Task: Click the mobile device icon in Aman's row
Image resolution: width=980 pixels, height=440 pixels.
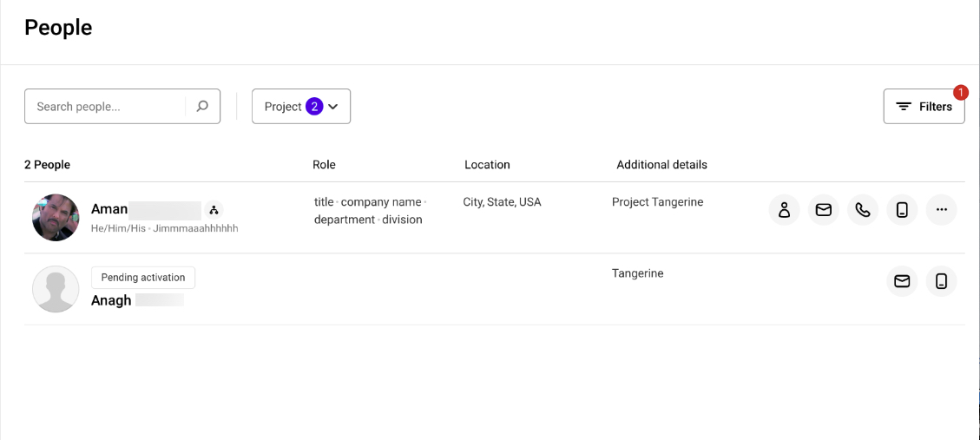Action: [x=902, y=210]
